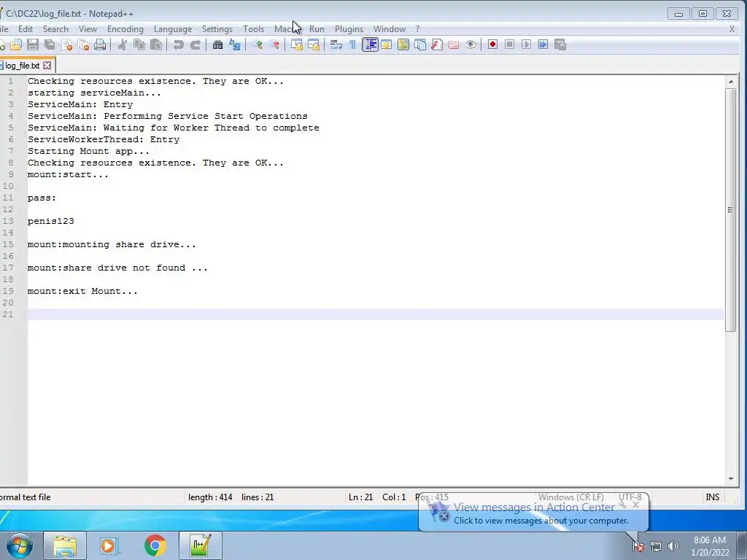
Task: Open the Settings menu
Action: (217, 29)
